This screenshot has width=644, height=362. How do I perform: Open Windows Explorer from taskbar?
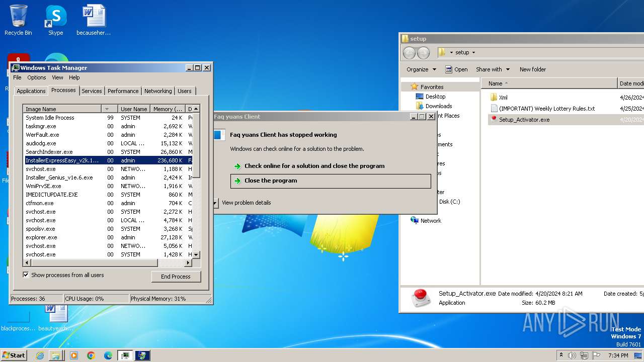(56, 355)
